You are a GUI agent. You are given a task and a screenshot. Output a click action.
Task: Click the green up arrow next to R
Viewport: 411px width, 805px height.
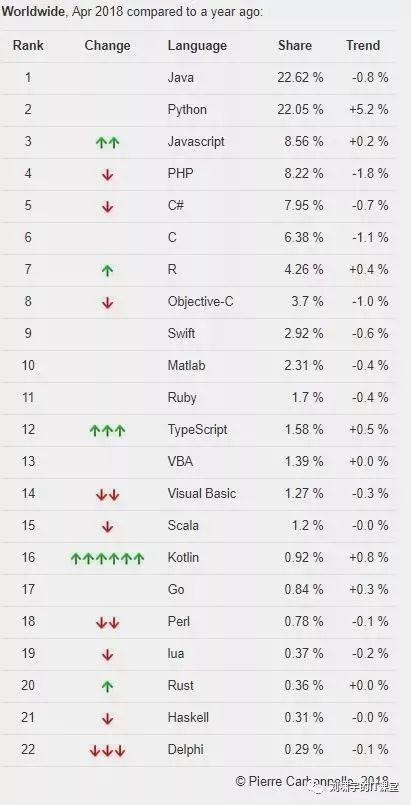click(107, 271)
